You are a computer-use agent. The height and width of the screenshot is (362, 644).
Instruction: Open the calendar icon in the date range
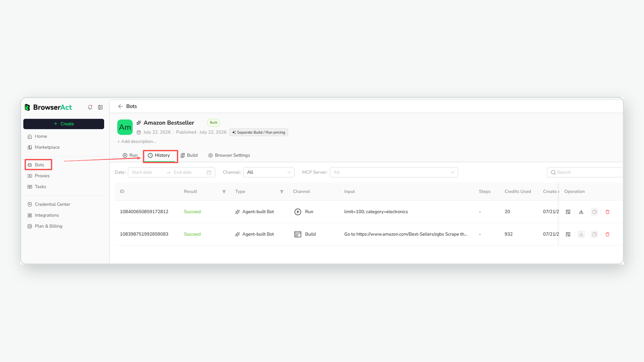coord(209,172)
